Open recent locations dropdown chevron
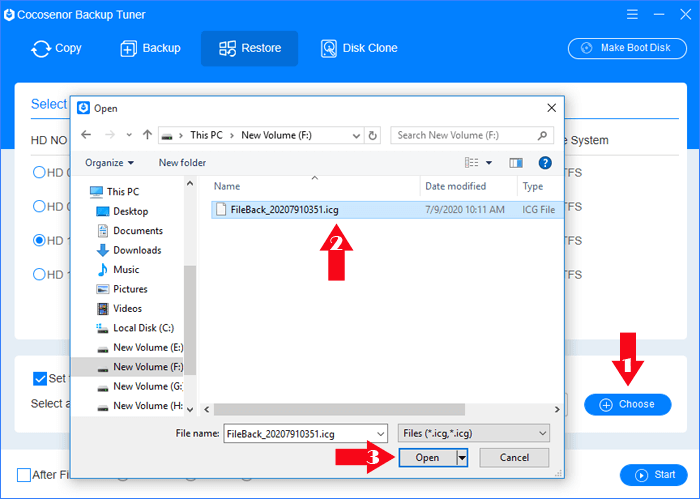This screenshot has height=499, width=700. point(129,135)
